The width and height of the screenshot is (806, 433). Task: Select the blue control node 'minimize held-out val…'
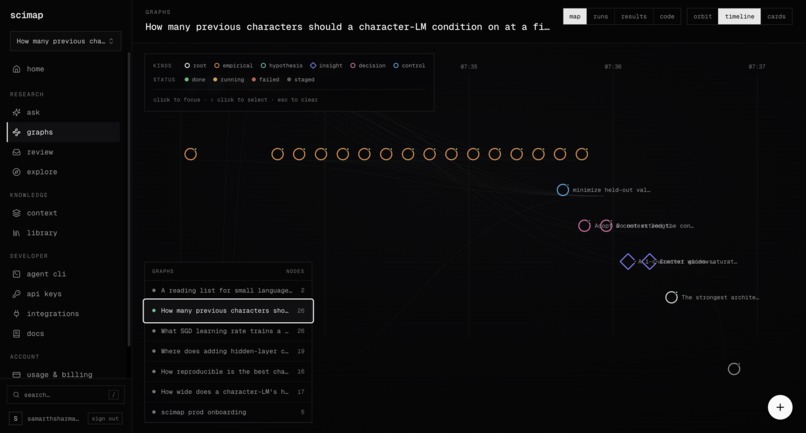[563, 190]
